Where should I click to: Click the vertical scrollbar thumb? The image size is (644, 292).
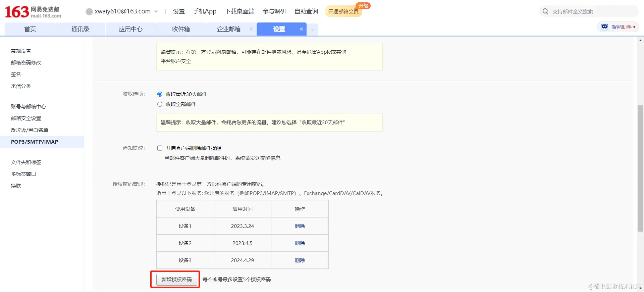(640, 168)
